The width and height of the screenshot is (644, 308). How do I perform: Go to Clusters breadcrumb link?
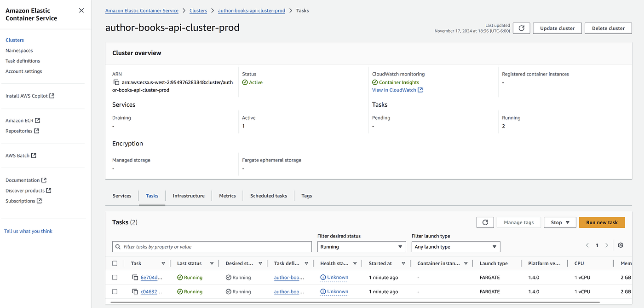click(198, 11)
